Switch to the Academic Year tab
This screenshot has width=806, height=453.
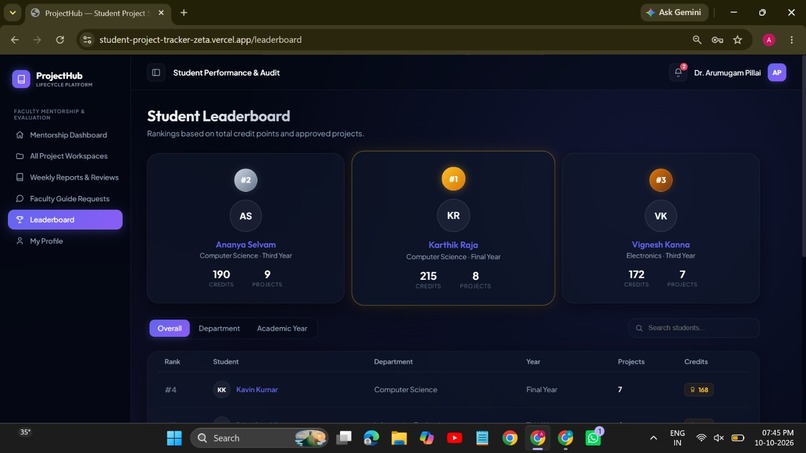click(282, 328)
